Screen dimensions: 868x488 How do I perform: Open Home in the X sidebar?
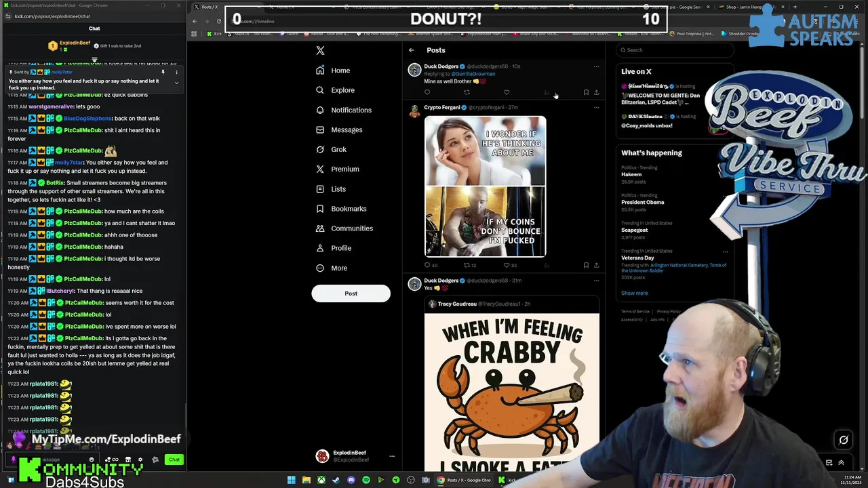click(x=333, y=70)
